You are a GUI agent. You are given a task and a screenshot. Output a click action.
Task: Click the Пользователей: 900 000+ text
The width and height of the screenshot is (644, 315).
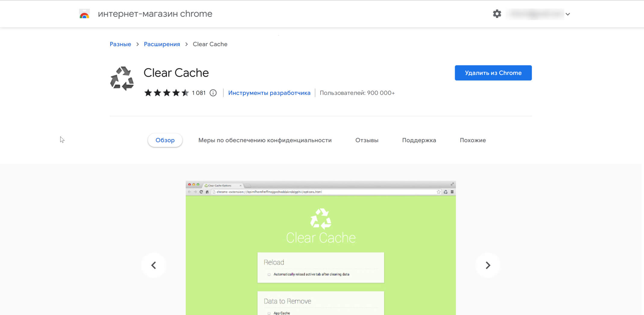[x=357, y=93]
